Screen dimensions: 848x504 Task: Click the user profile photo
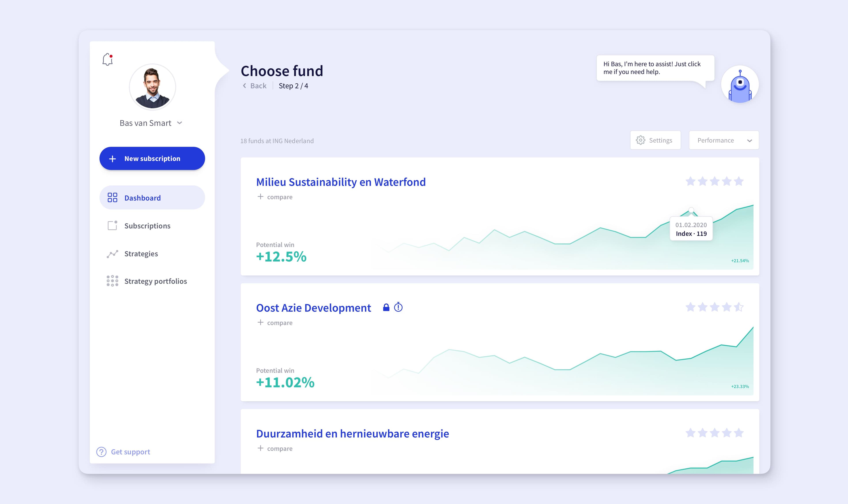tap(152, 87)
